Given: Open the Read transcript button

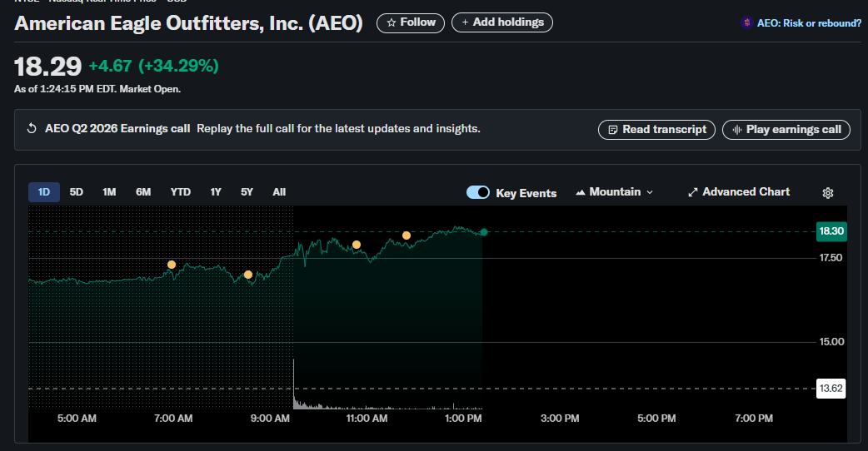Looking at the screenshot, I should [x=656, y=129].
